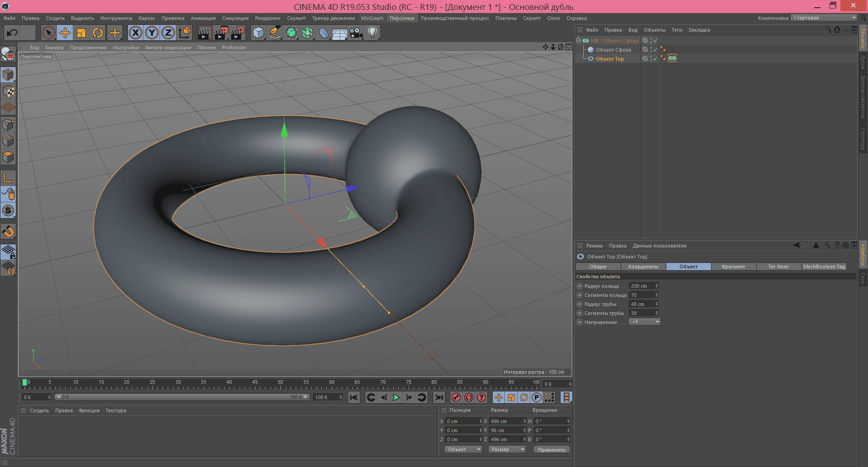Enable the Axis mode (L-shaped icon)
The width and height of the screenshot is (868, 467).
[8, 178]
